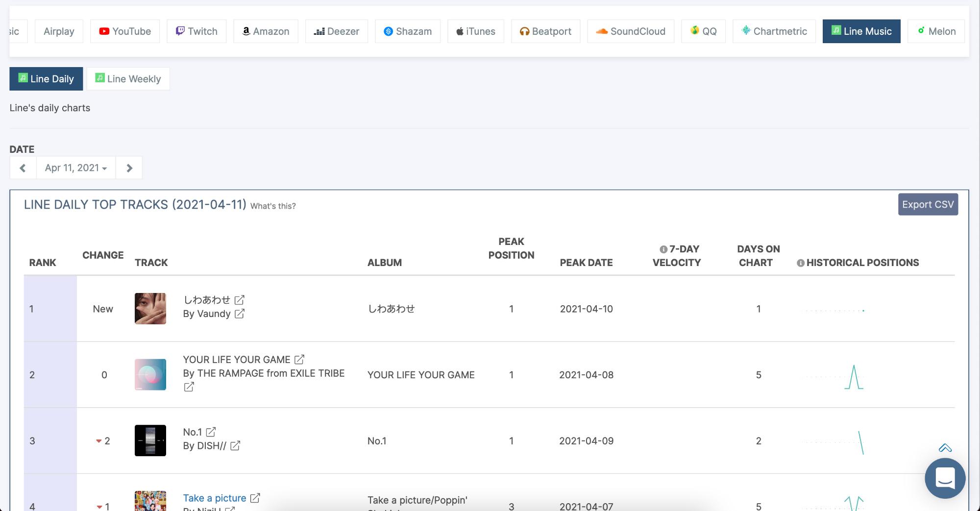Screen dimensions: 980x511
Task: Click the scroll-to-top chevron icon
Action: click(x=945, y=448)
